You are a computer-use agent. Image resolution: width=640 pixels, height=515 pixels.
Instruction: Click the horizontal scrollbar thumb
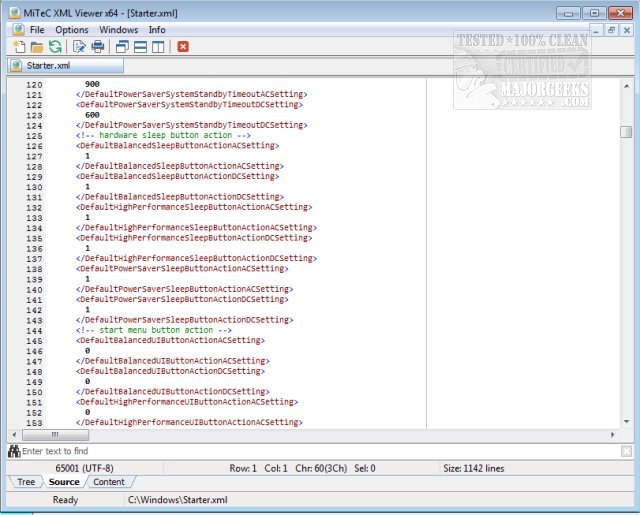pyautogui.click(x=56, y=435)
